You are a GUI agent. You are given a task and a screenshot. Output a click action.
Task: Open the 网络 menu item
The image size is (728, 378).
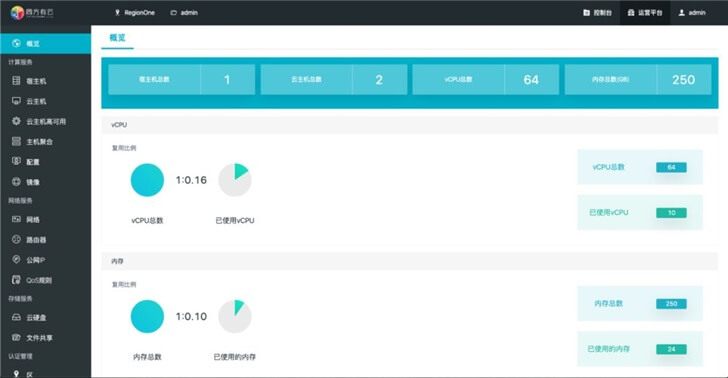(46, 219)
